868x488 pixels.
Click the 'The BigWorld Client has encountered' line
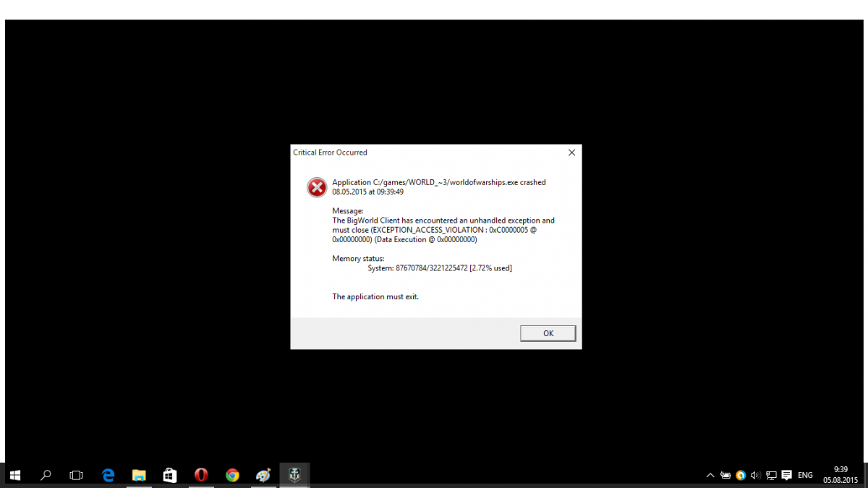(443, 221)
